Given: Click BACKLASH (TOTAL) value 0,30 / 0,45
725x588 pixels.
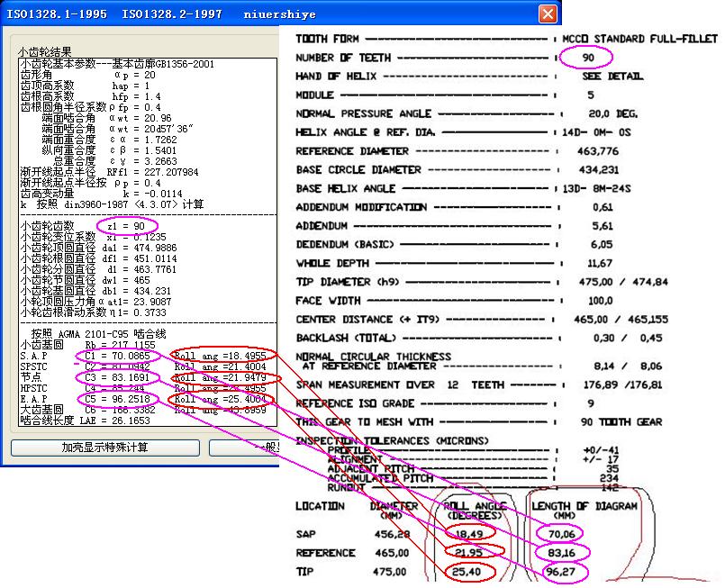Looking at the screenshot, I should click(x=628, y=339).
